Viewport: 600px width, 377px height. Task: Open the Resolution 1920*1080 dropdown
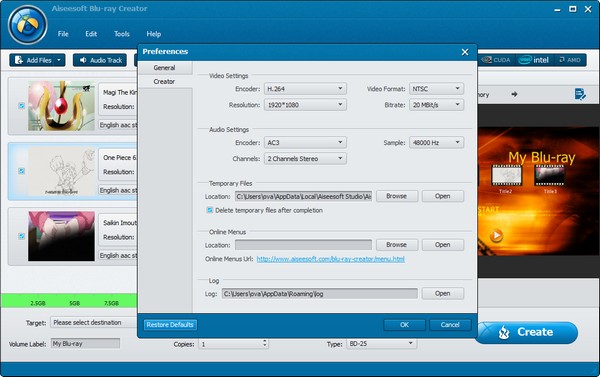(305, 105)
